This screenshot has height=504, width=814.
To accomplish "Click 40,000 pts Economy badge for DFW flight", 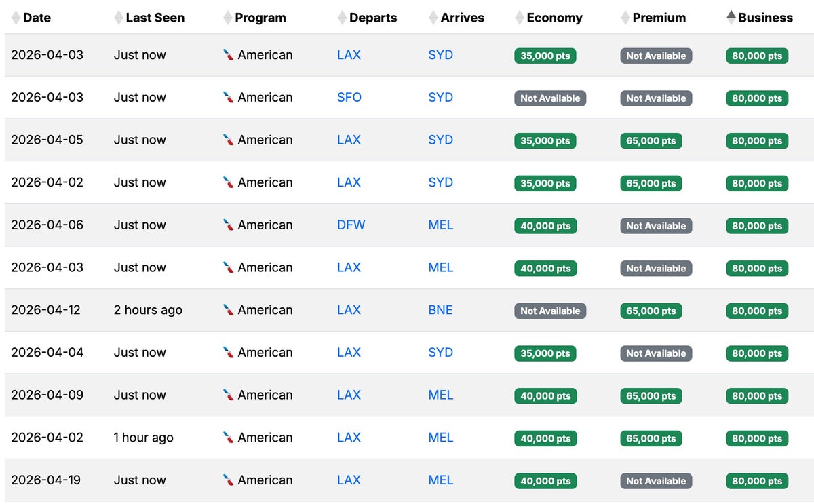I will (545, 226).
